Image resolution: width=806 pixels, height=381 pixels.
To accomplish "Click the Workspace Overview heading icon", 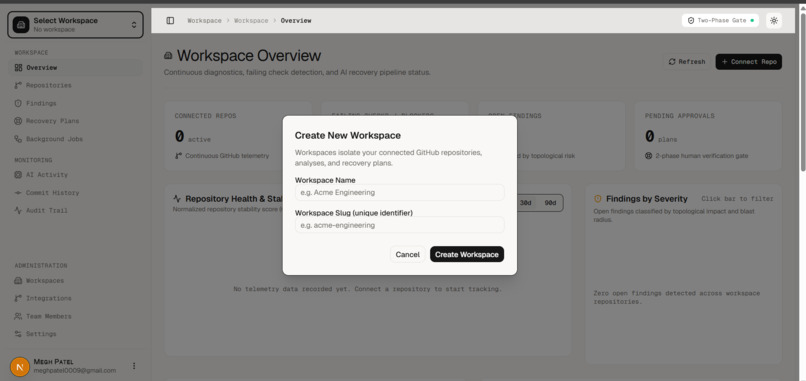I will [168, 56].
